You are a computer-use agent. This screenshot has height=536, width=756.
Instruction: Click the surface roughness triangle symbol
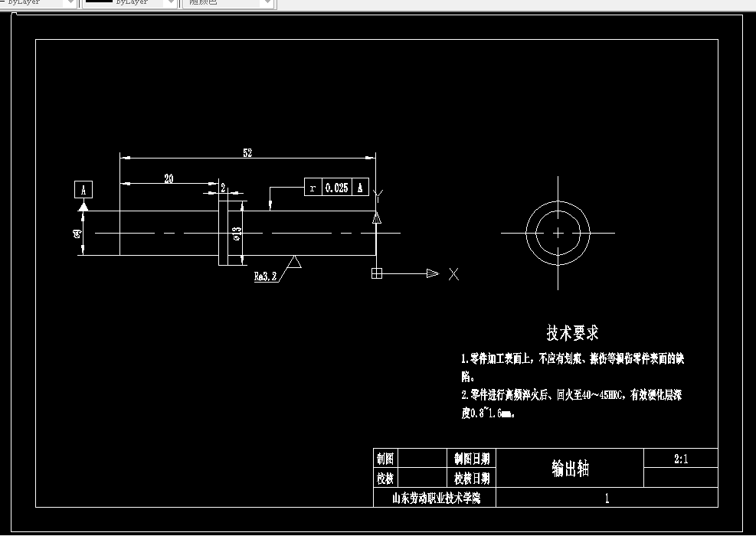point(294,262)
